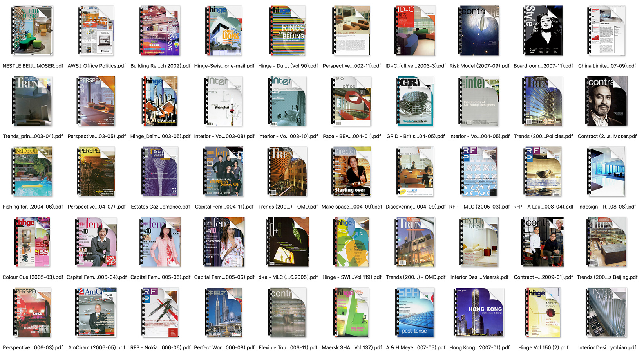
Task: Select the Discovering...004-09).pdf cover thumbnail
Action: point(416,171)
